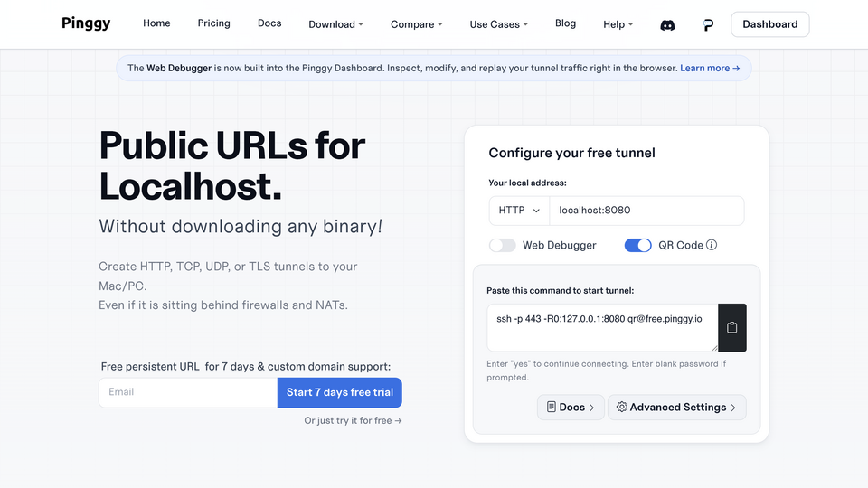This screenshot has width=868, height=488.
Task: Toggle the Web Debugger switch
Action: click(502, 245)
